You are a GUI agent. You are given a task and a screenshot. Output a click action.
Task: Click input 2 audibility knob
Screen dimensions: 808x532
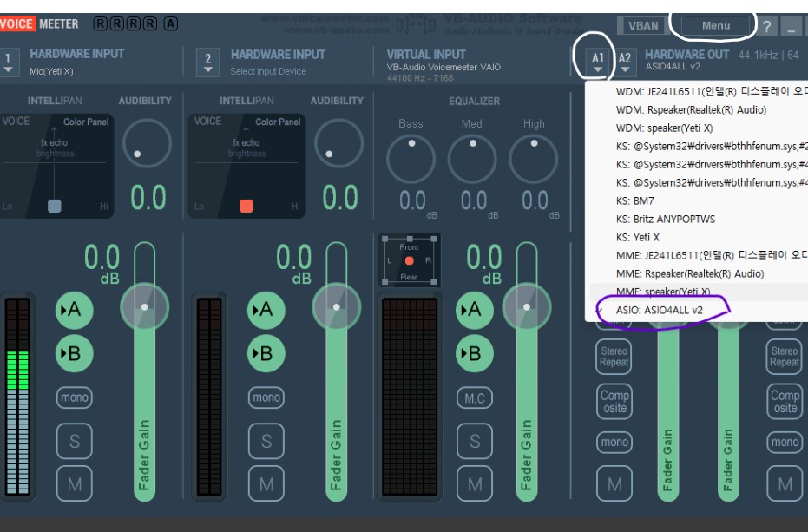[x=338, y=144]
